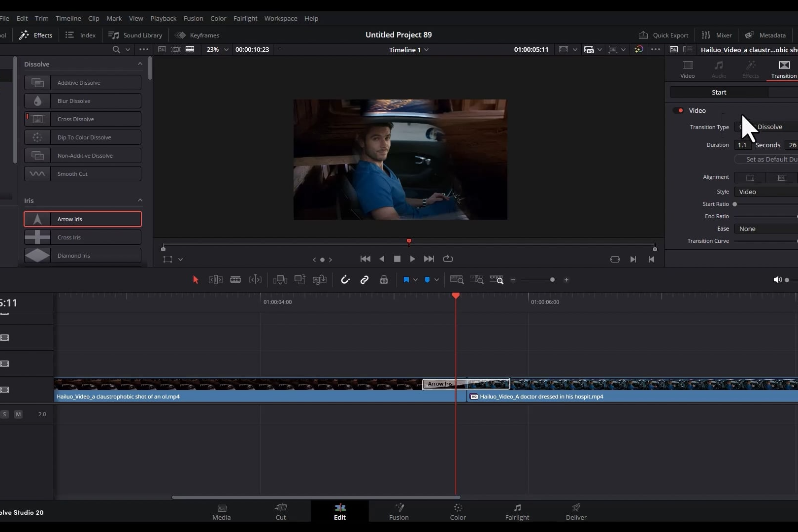Select the arrow Selection Mode tool

pyautogui.click(x=196, y=280)
